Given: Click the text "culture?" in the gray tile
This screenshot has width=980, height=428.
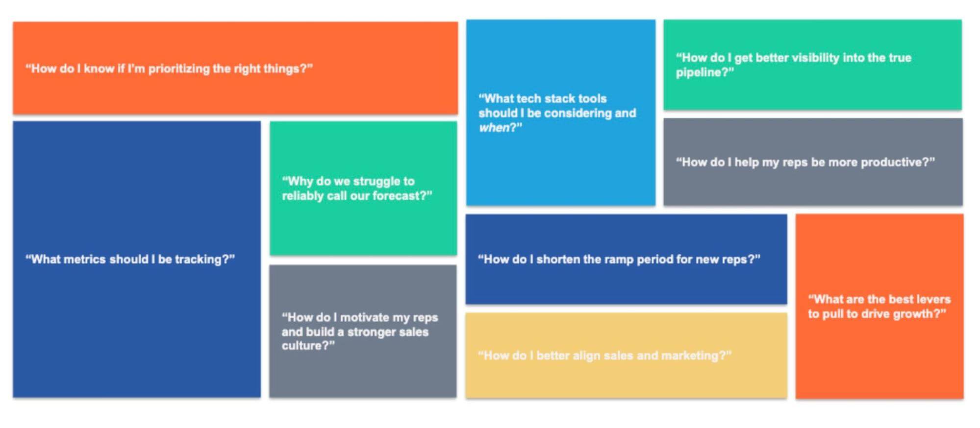Looking at the screenshot, I should (308, 346).
